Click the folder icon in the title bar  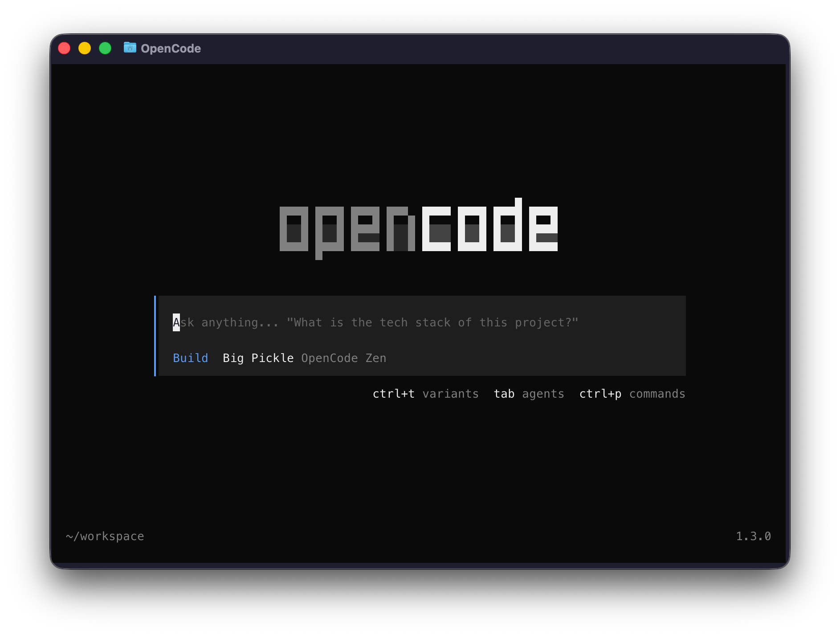130,48
